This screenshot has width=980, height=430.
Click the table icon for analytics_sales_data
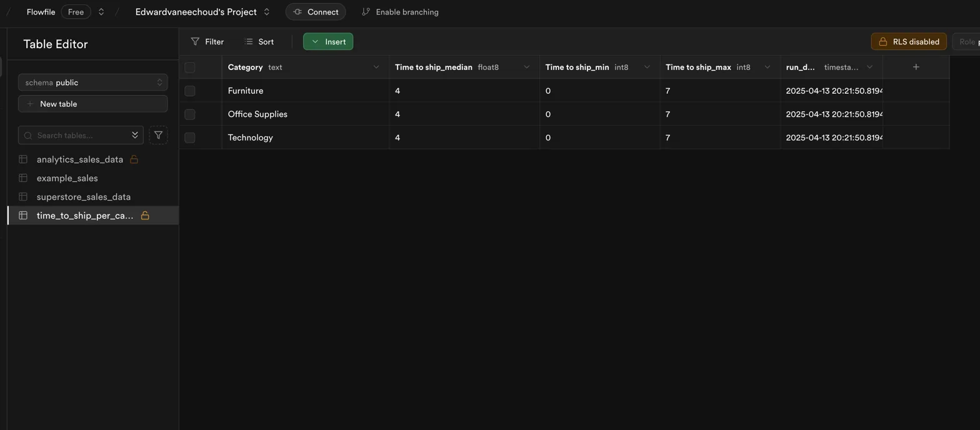coord(23,159)
